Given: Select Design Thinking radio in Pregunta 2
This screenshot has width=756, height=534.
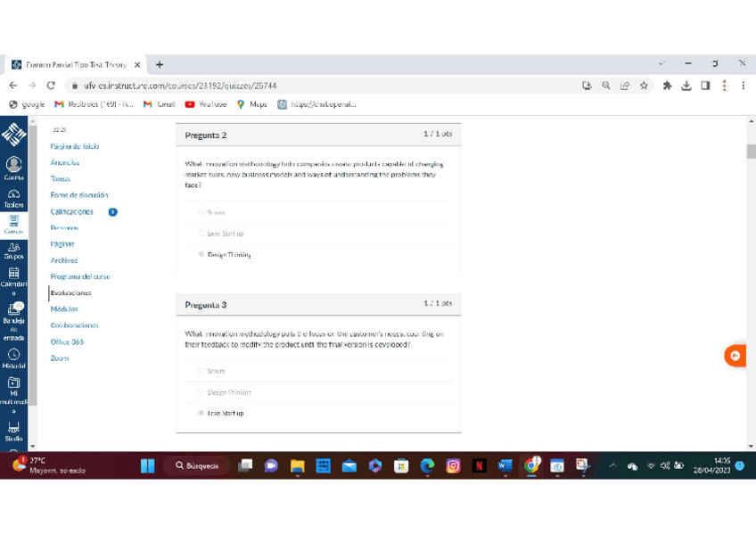Looking at the screenshot, I should pos(201,254).
